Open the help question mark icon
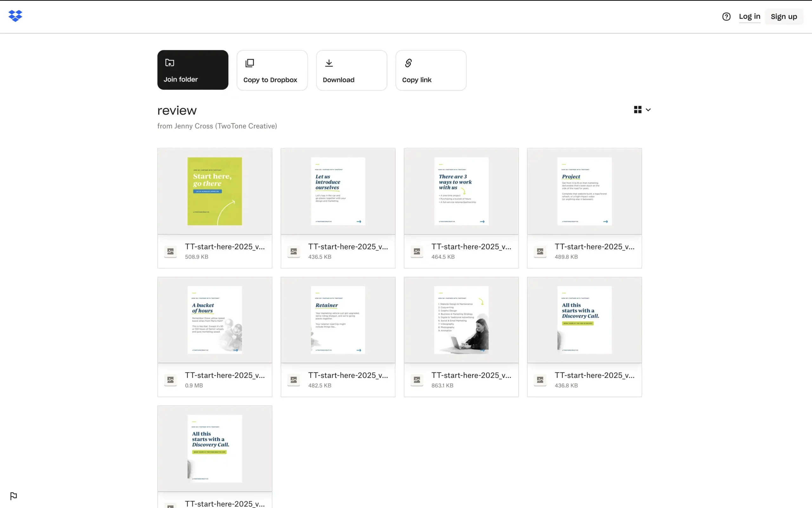 click(726, 16)
